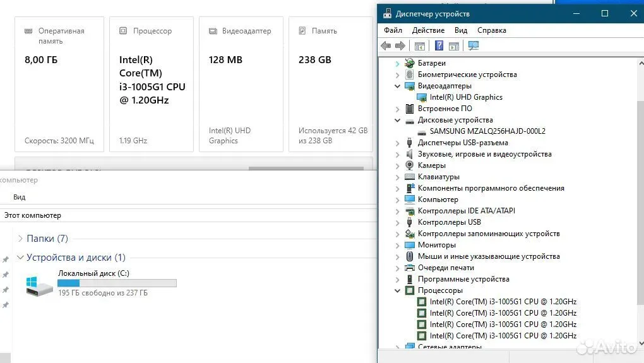
Task: Click the Forward arrow in Device Manager toolbar
Action: point(400,46)
